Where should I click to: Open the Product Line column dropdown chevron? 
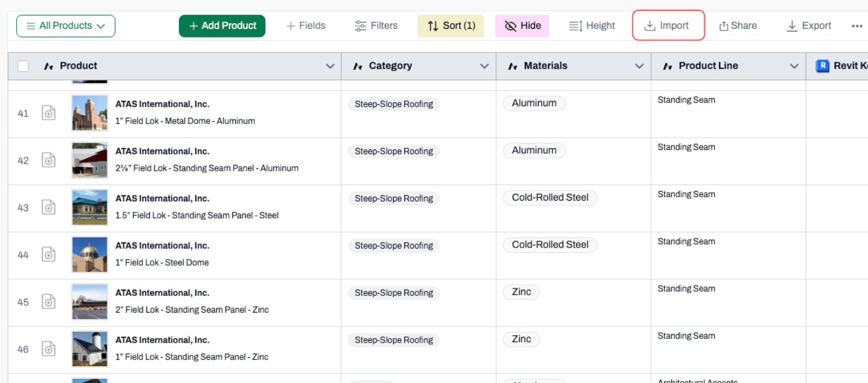pyautogui.click(x=794, y=66)
